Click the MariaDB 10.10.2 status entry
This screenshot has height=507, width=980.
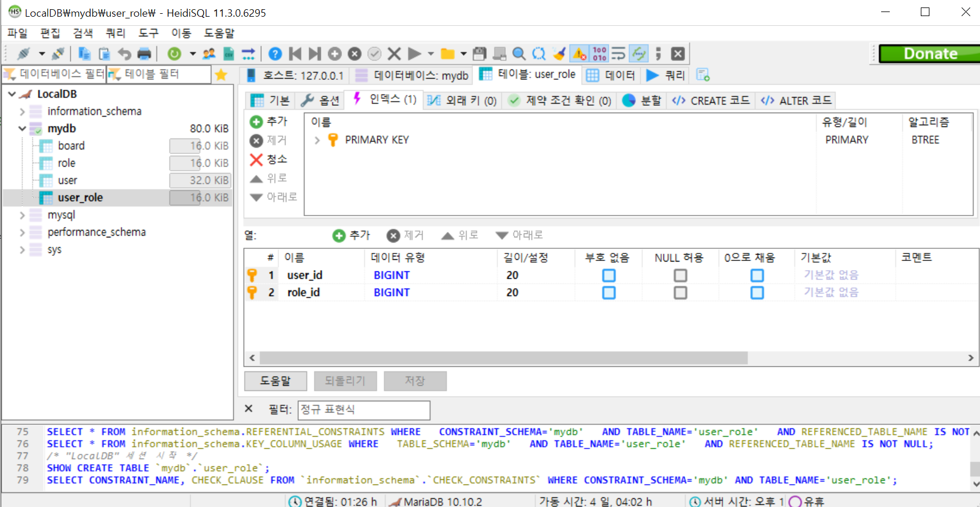tap(436, 501)
